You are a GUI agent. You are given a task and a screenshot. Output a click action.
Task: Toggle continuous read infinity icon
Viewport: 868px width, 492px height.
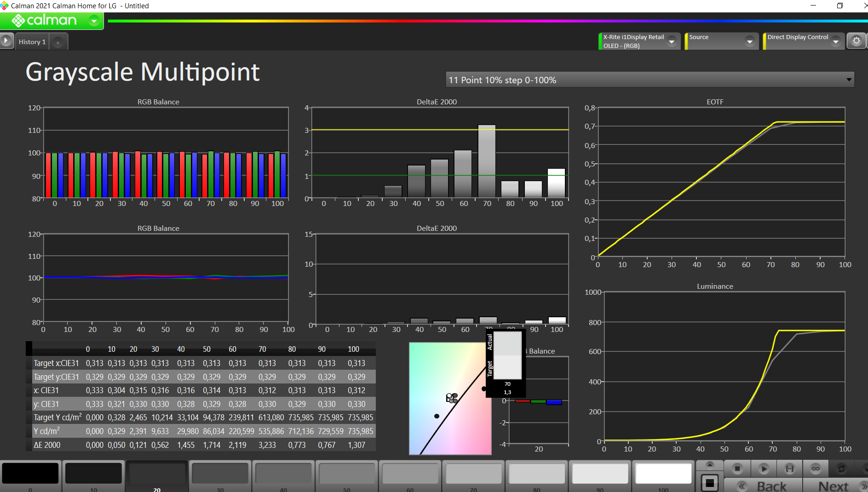coord(815,469)
